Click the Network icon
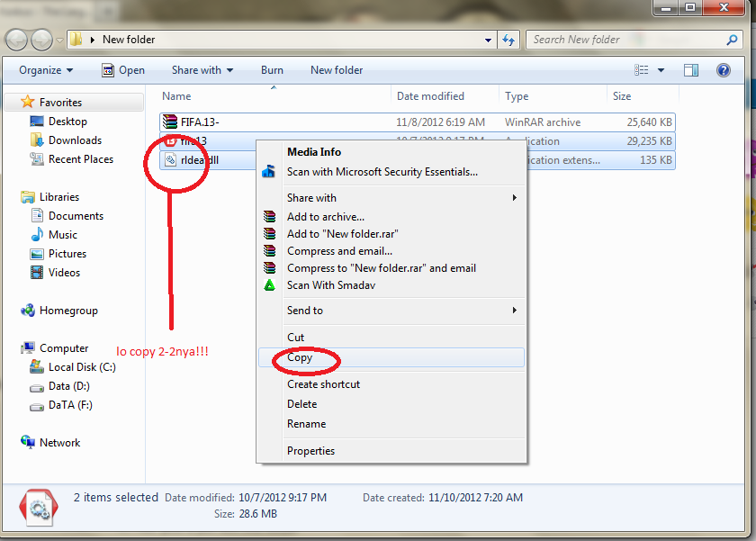Image resolution: width=756 pixels, height=541 pixels. (x=28, y=442)
